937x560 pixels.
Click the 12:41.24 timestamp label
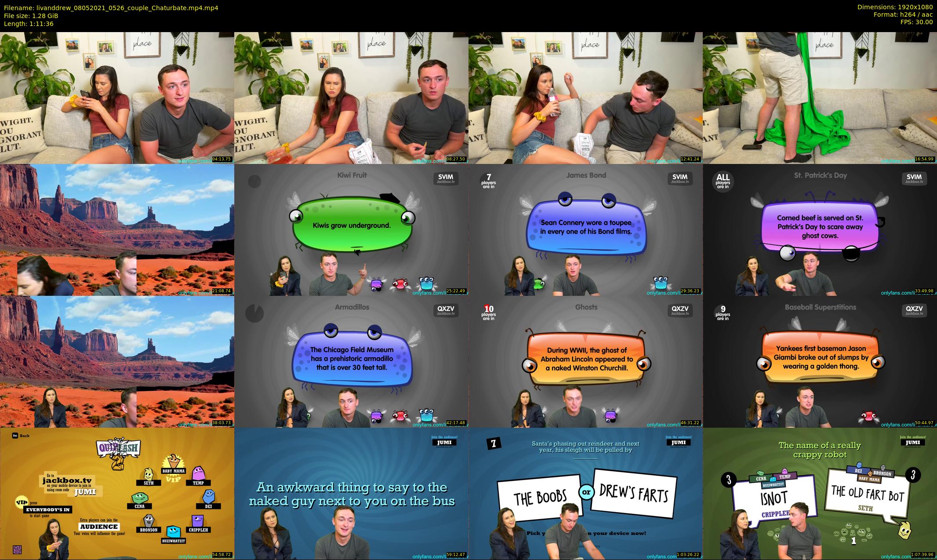pos(690,159)
